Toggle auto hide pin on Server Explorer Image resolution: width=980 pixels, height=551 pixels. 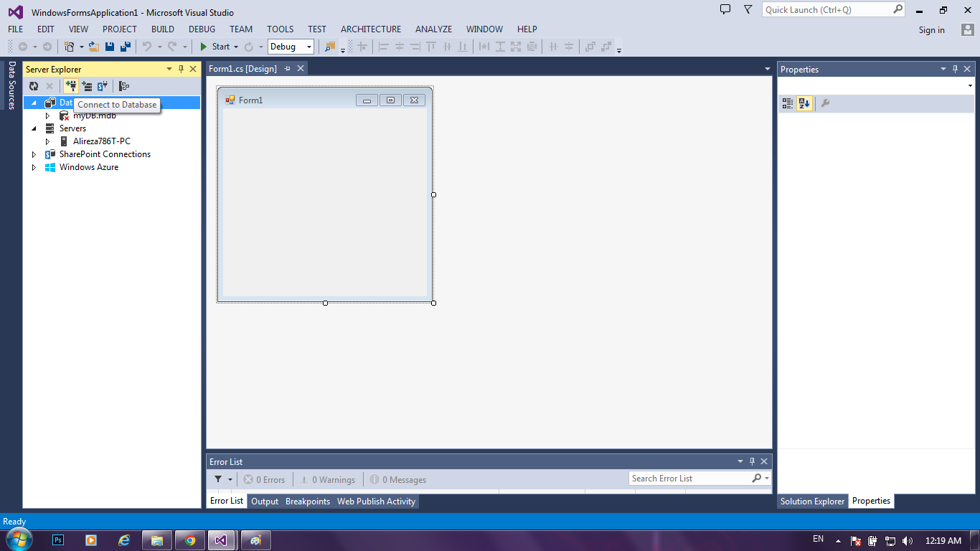[181, 69]
